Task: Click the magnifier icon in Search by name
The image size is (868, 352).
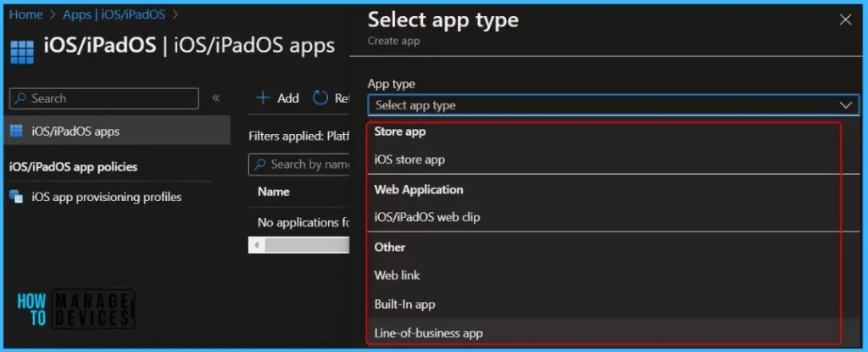Action: [x=259, y=165]
